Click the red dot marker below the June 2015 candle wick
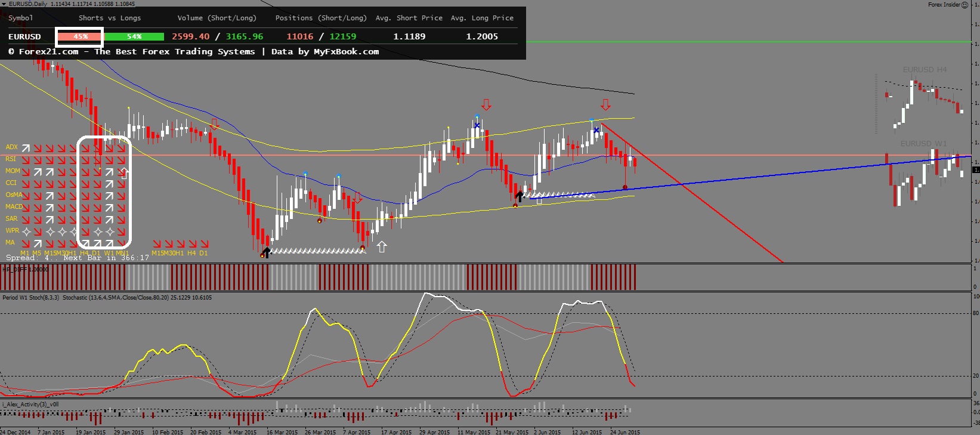The width and height of the screenshot is (980, 435). (x=625, y=187)
